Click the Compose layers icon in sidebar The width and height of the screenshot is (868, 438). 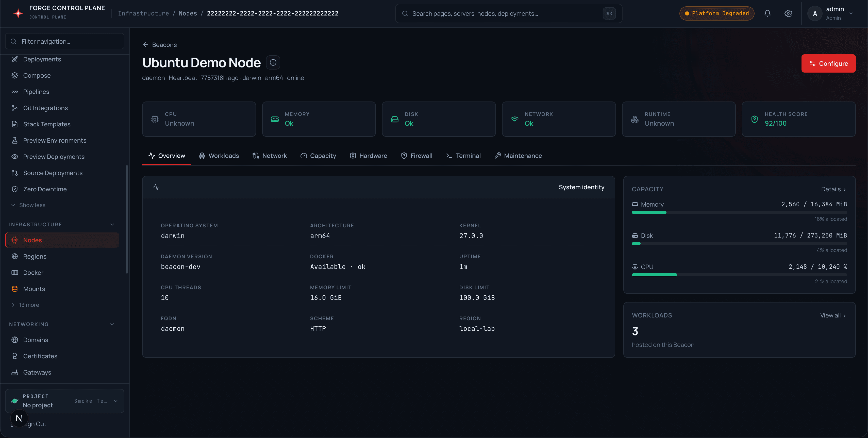pos(14,75)
